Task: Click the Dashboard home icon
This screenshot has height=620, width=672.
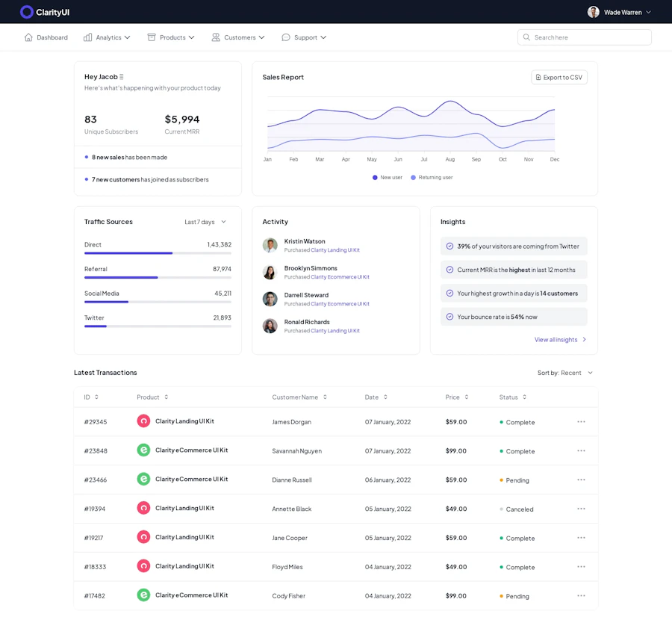Action: point(28,37)
